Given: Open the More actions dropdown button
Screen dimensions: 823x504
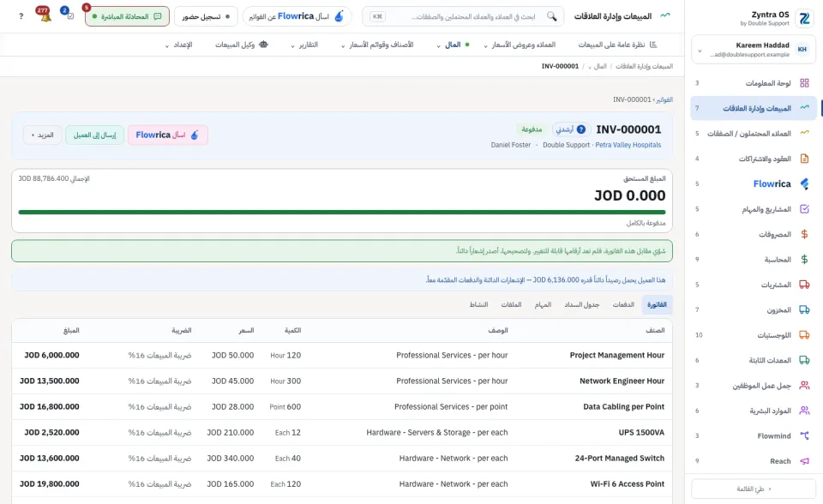Looking at the screenshot, I should tap(43, 135).
